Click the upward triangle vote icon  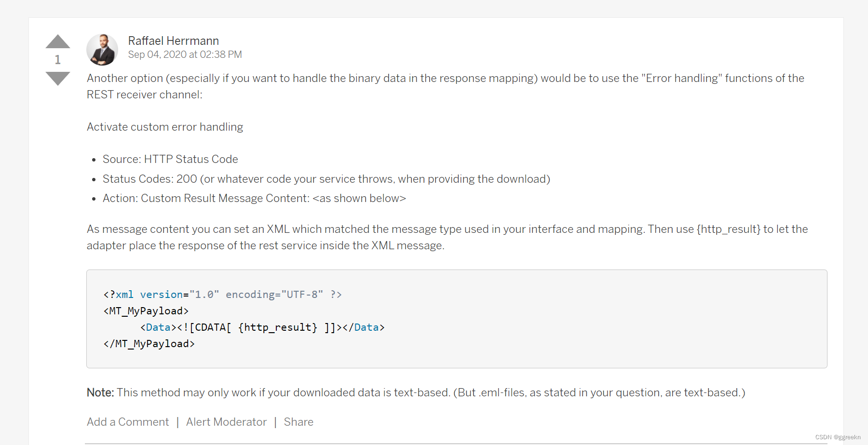(57, 41)
